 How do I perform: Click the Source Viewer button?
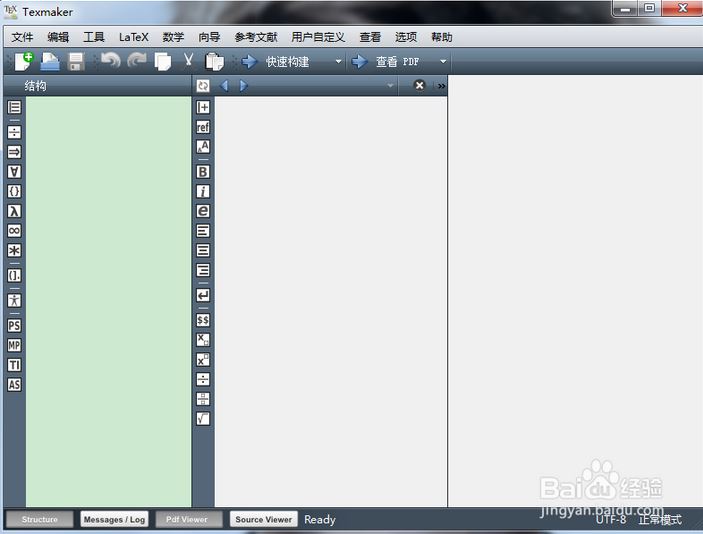[264, 519]
